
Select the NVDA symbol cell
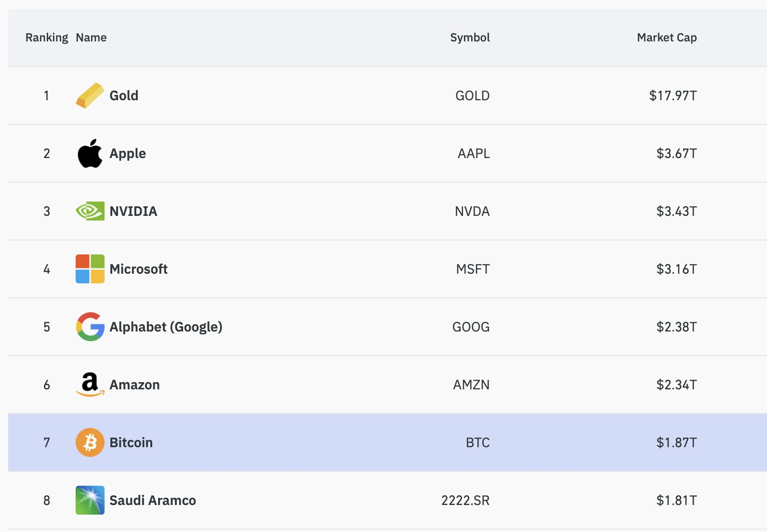tap(472, 211)
